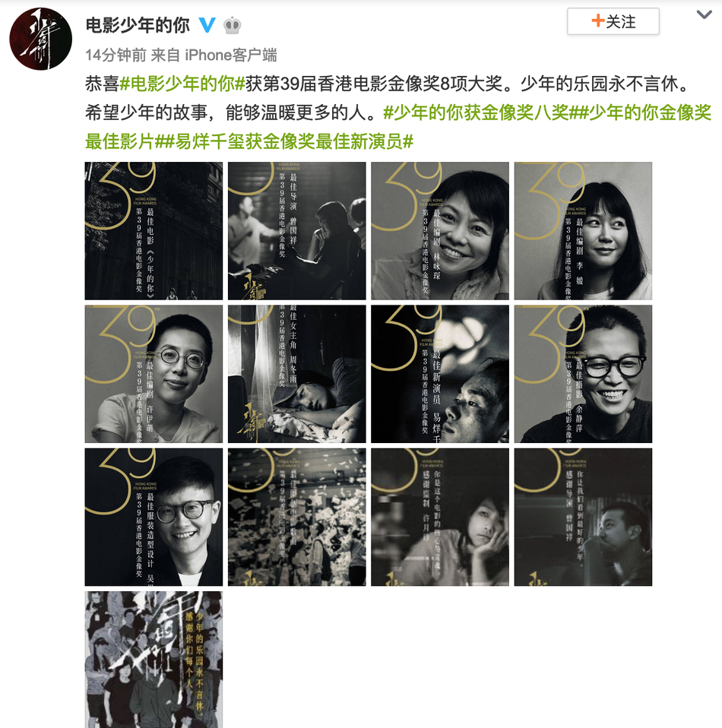The height and width of the screenshot is (728, 722).
Task: Open the 少年的乐园永不言休 crew illustration thumbnail
Action: (x=154, y=660)
